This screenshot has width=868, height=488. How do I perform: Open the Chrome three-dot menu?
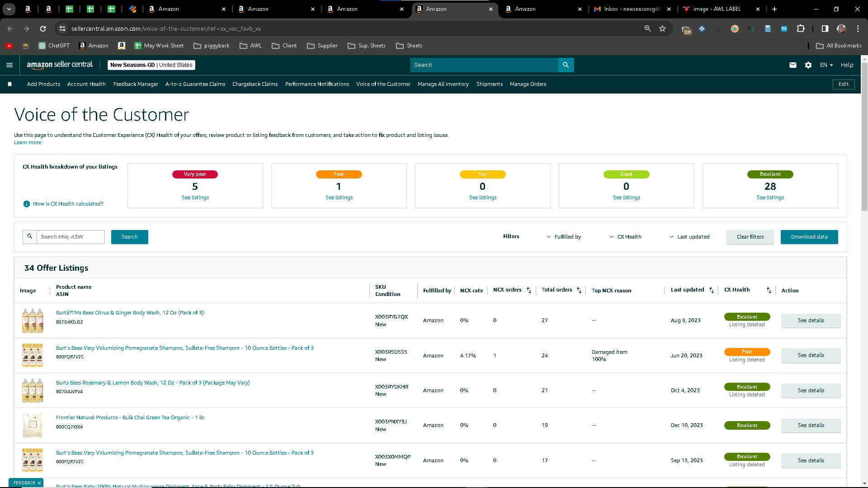click(858, 28)
